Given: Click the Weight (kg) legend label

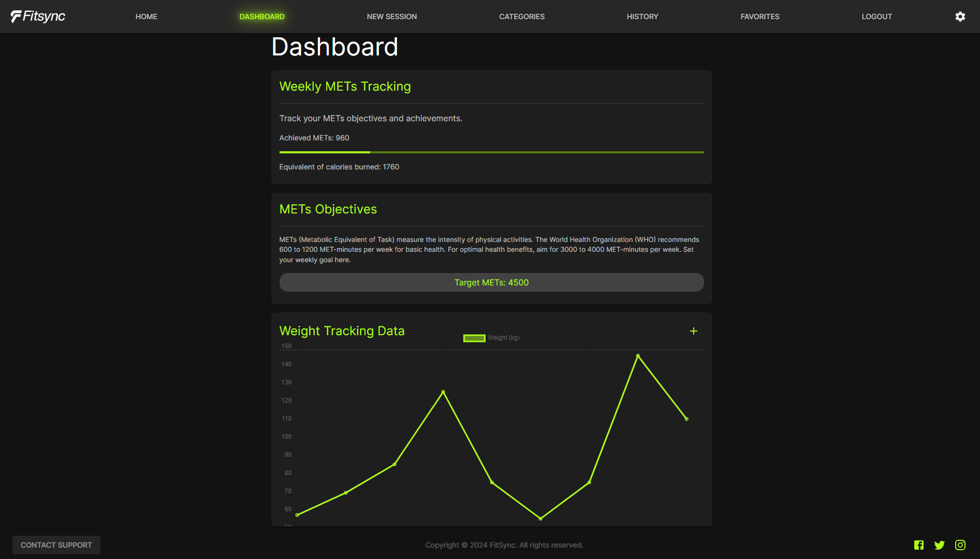Looking at the screenshot, I should pyautogui.click(x=504, y=338).
